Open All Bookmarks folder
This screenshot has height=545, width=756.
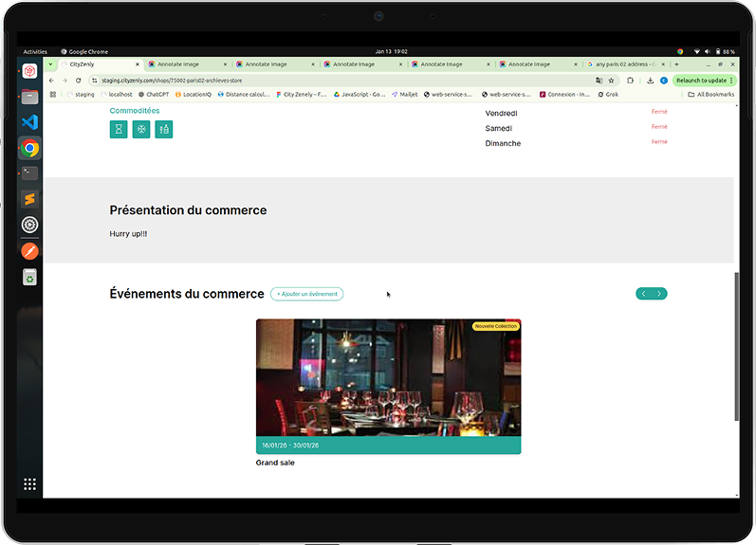[x=711, y=95]
